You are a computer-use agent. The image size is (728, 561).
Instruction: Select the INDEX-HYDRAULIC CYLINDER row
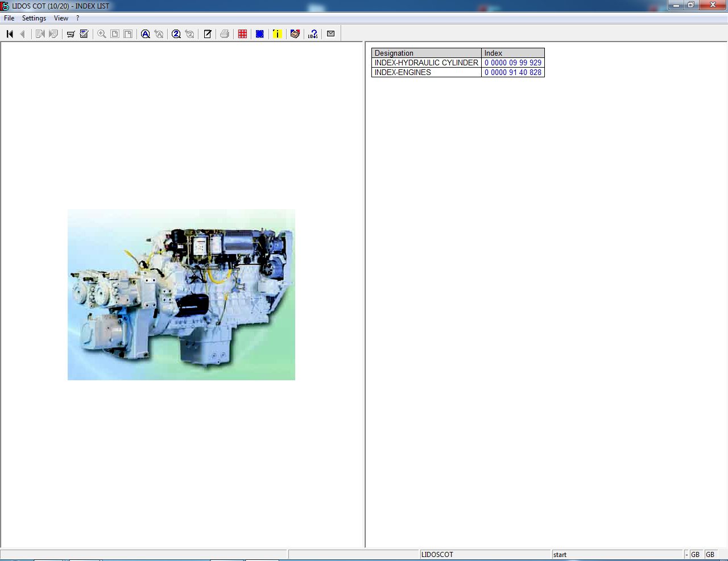coord(425,63)
